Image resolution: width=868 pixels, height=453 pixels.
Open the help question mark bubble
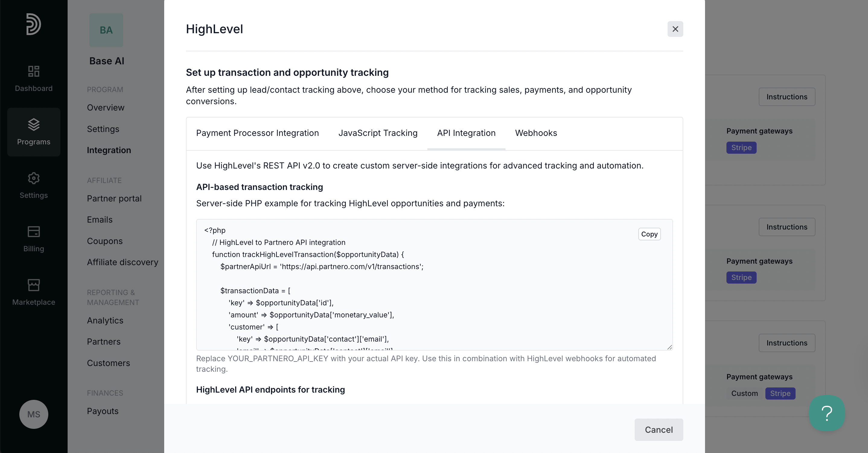click(827, 413)
